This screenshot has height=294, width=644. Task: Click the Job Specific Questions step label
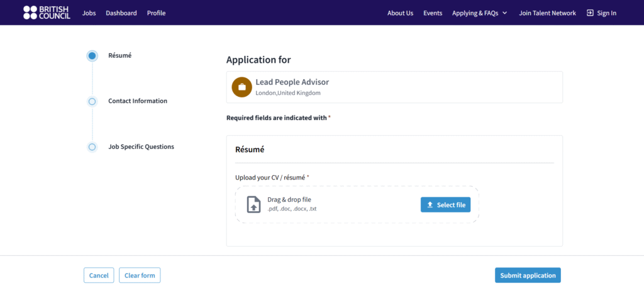click(x=141, y=146)
